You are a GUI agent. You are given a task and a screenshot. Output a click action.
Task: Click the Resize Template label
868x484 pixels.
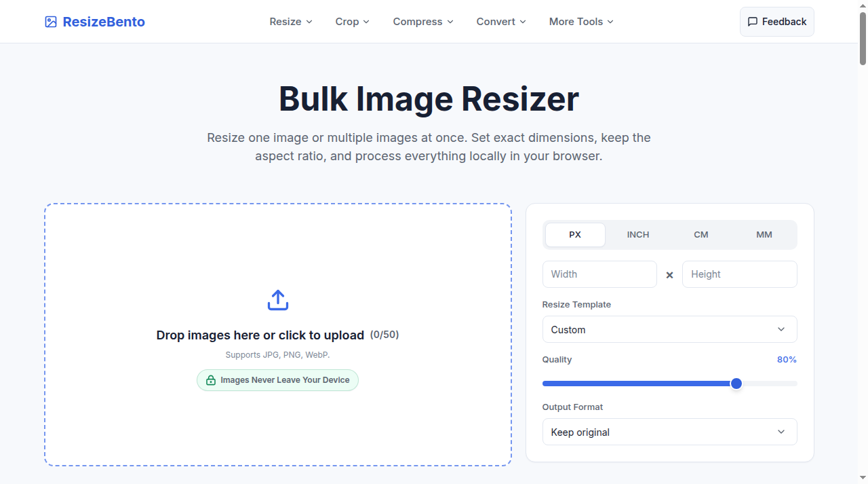[x=576, y=305]
